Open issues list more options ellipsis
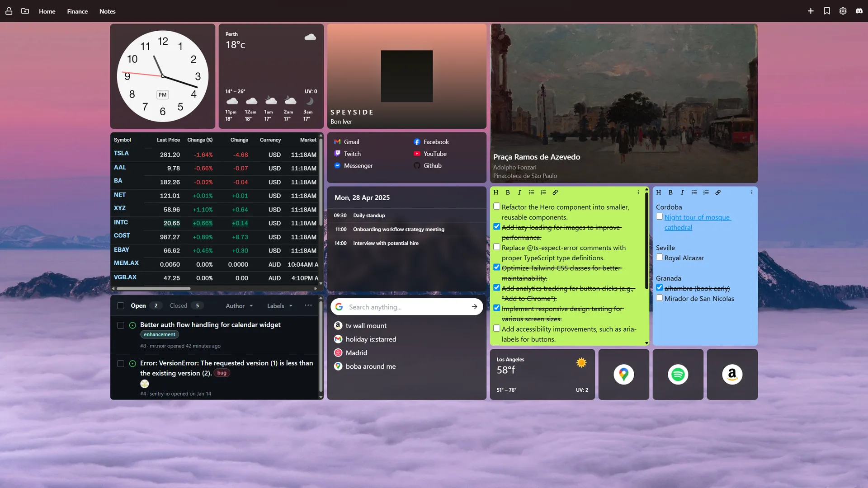Viewport: 868px width, 488px height. tap(308, 305)
